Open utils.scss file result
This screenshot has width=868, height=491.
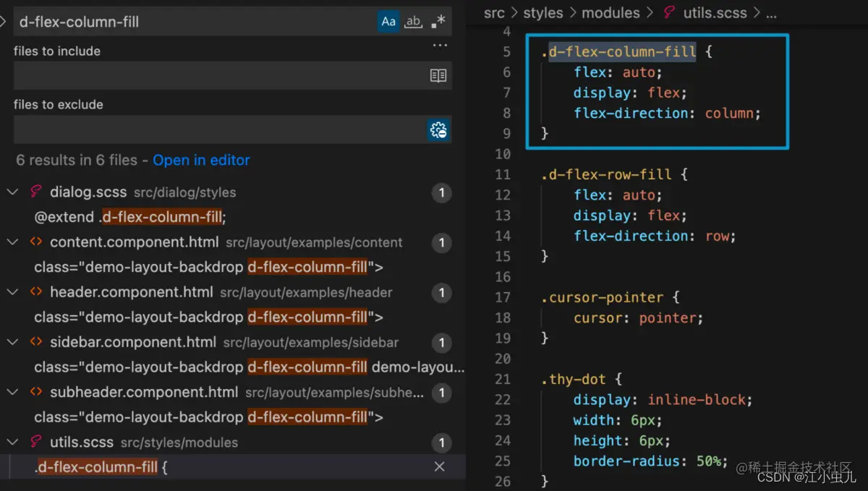point(82,442)
